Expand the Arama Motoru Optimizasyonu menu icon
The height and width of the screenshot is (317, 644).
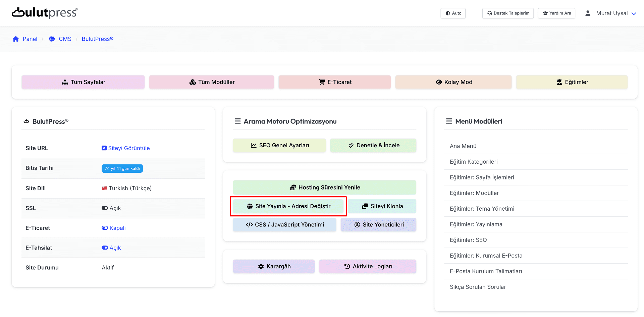(x=237, y=121)
